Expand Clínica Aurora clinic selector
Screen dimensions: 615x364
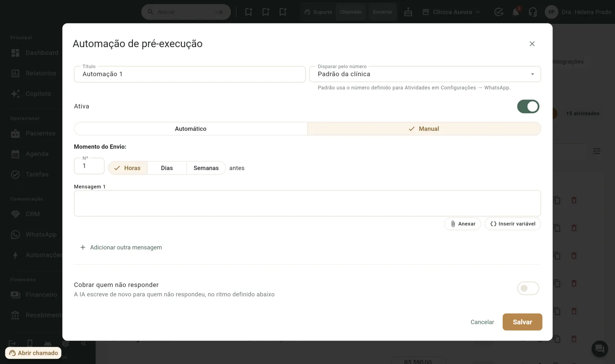coord(451,12)
